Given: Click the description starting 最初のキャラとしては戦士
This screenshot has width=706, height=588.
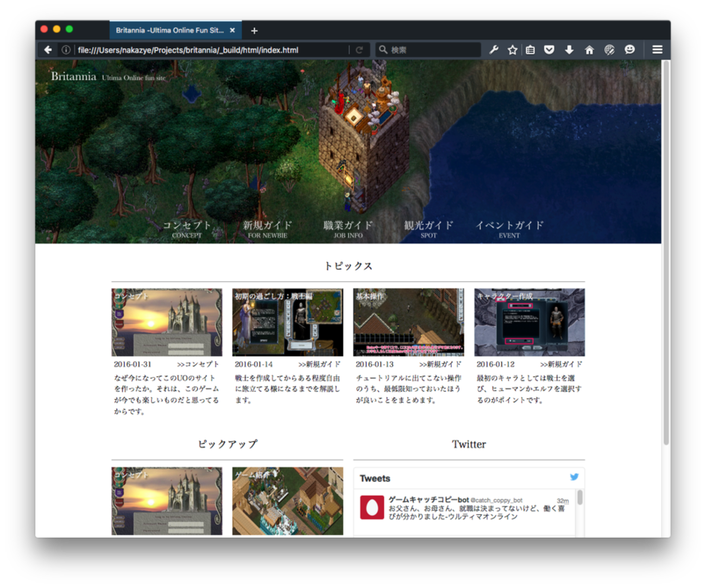Looking at the screenshot, I should point(529,389).
